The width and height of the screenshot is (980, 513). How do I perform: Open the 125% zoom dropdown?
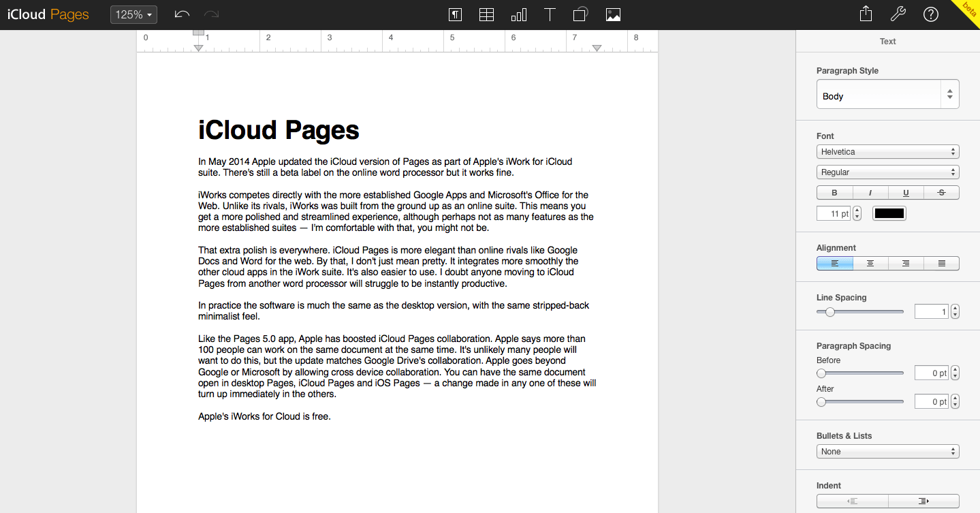coord(133,14)
